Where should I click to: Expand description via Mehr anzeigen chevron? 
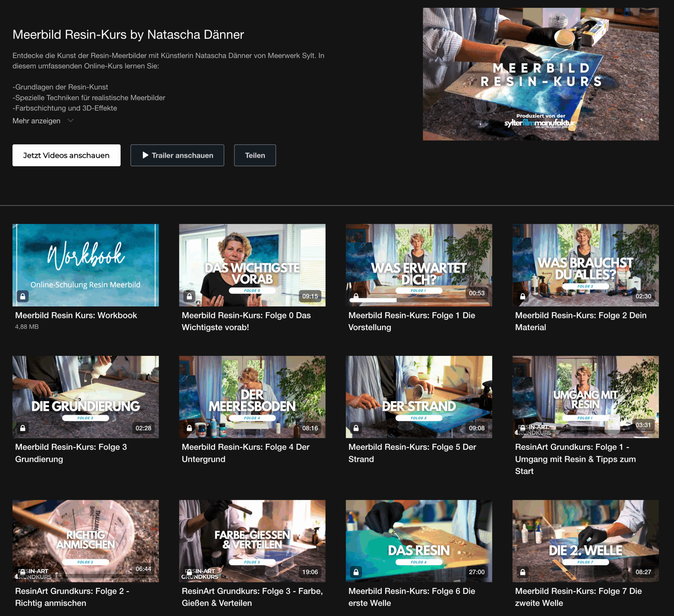(x=70, y=120)
